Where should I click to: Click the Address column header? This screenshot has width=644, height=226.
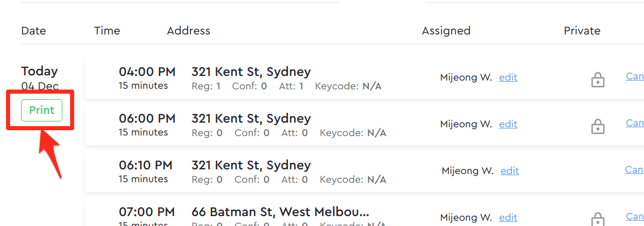click(188, 30)
